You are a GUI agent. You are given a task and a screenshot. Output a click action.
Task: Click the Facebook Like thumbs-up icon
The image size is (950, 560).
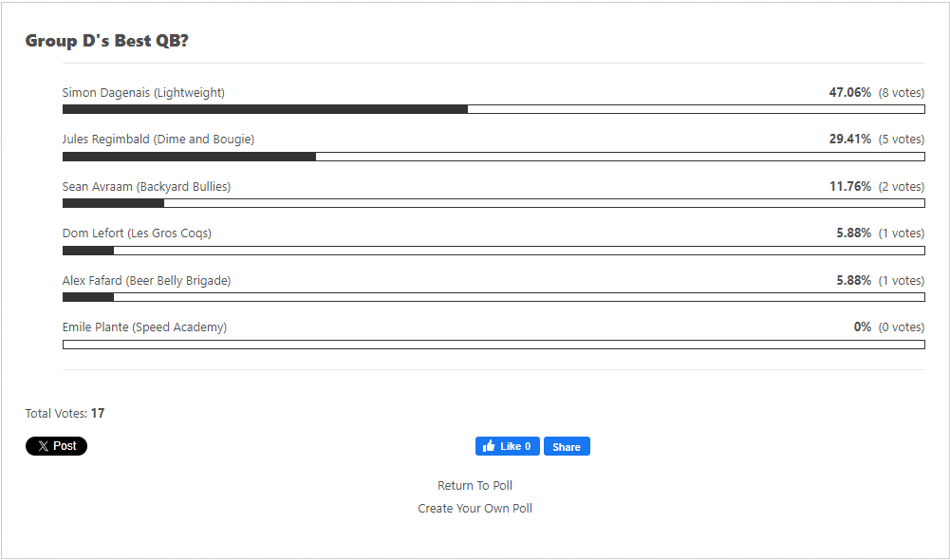tap(489, 446)
